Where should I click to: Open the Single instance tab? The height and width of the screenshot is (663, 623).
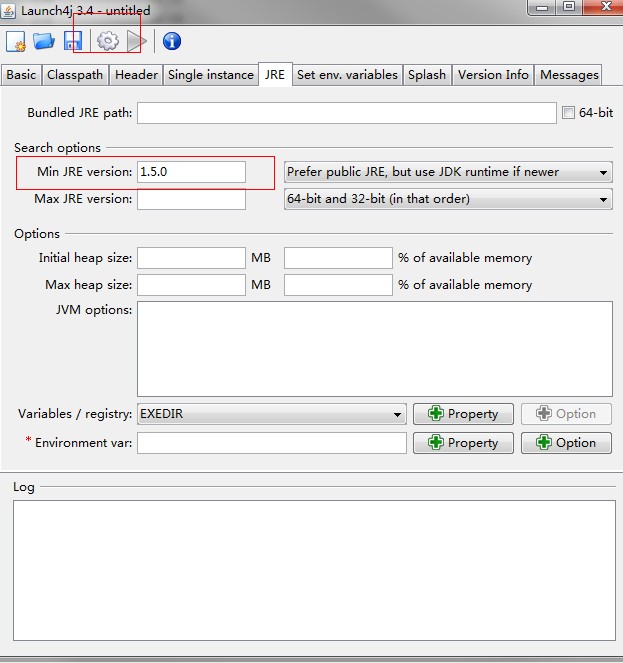211,75
